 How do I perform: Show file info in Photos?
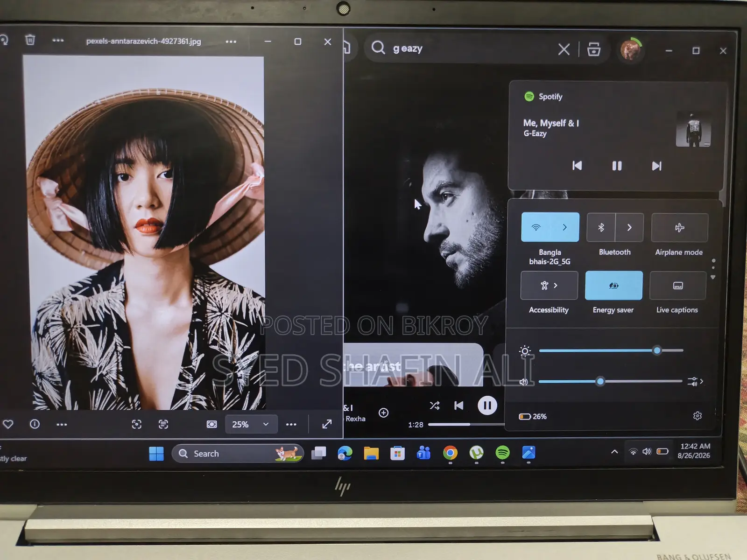point(35,424)
